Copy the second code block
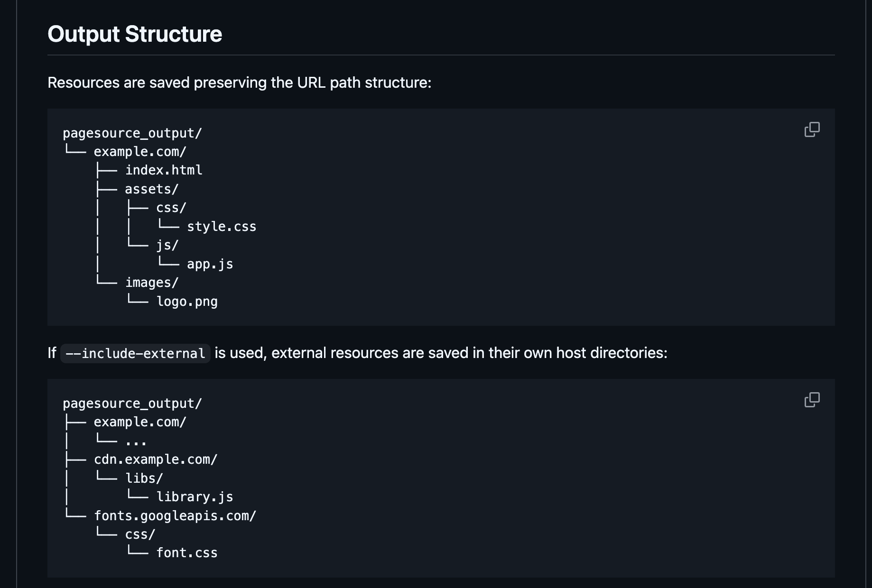The width and height of the screenshot is (872, 588). [812, 400]
